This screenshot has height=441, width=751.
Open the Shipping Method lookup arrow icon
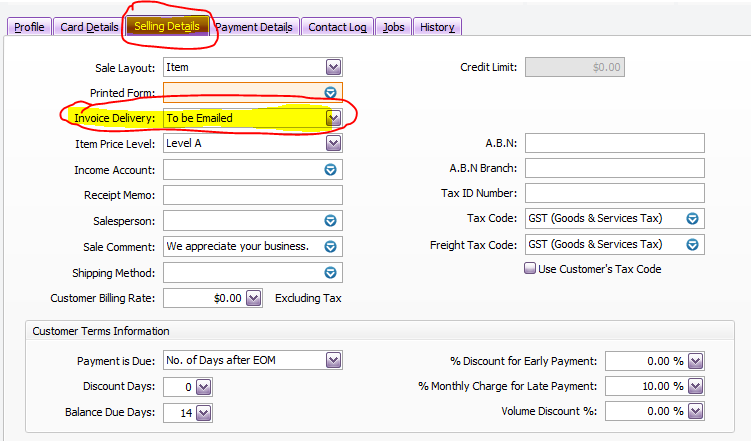tap(330, 272)
